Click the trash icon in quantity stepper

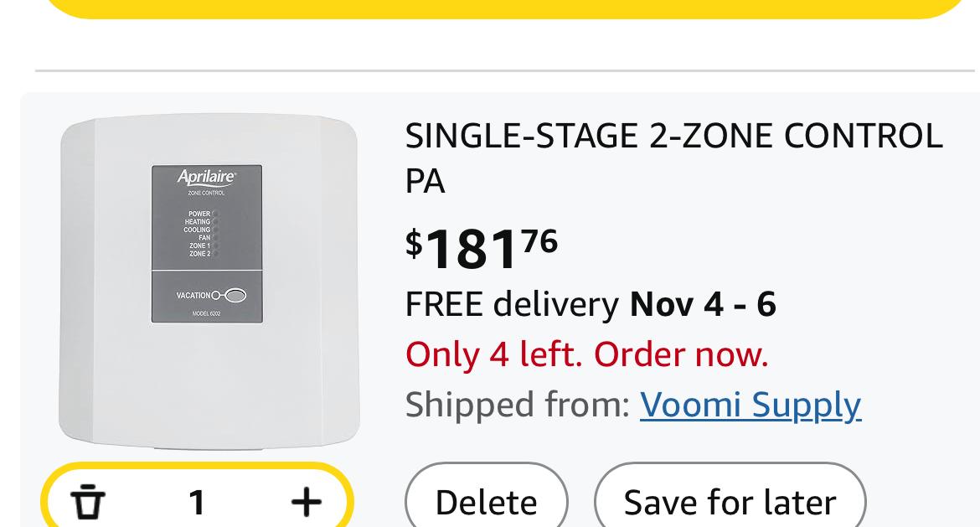tap(88, 502)
